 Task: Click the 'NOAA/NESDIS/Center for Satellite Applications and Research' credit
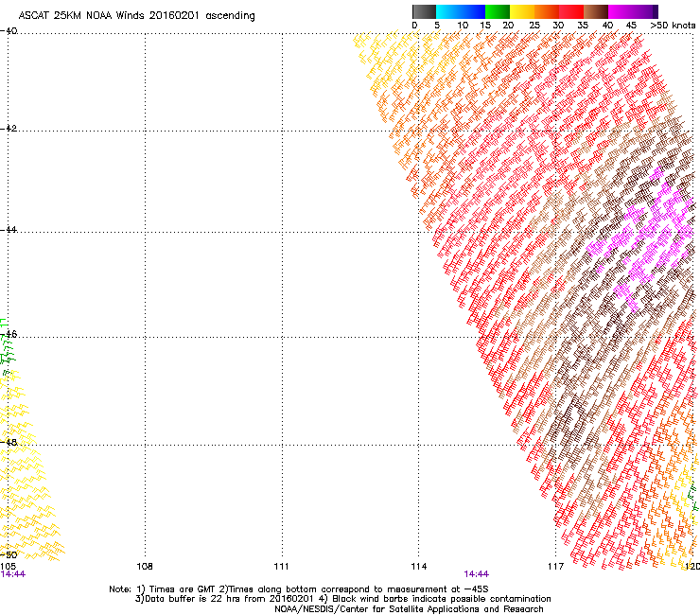click(409, 609)
